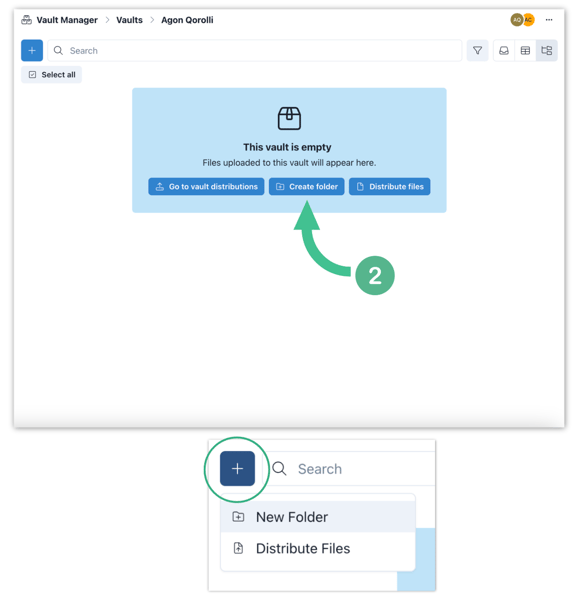Screen dimensions: 585x599
Task: Click the AQ user avatar
Action: (517, 20)
